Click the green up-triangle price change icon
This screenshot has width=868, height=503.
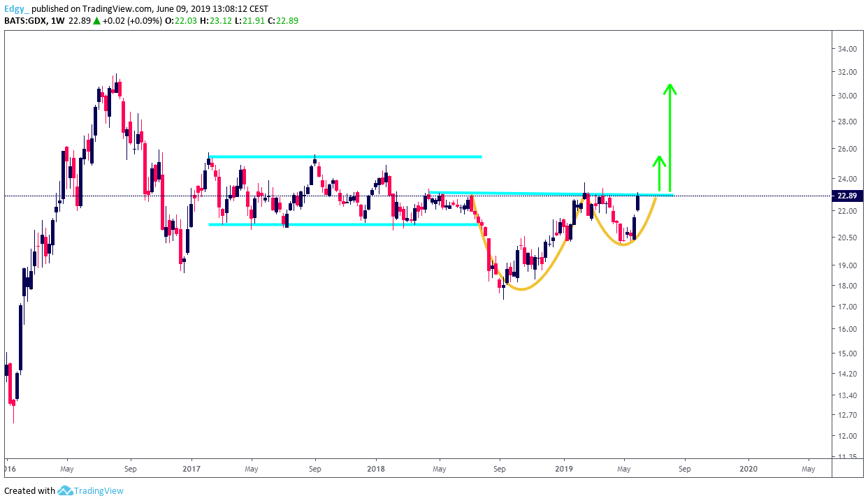click(x=97, y=21)
